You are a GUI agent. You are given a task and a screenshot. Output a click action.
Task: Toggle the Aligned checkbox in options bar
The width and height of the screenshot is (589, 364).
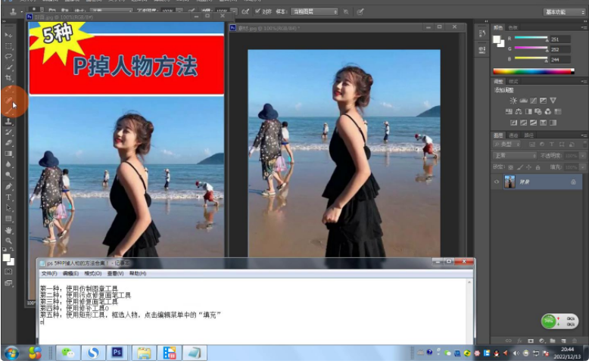pyautogui.click(x=257, y=11)
